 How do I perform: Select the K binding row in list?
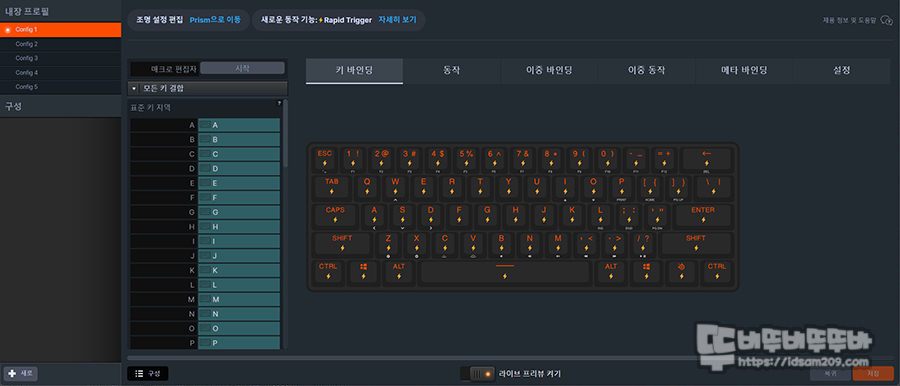click(x=205, y=270)
